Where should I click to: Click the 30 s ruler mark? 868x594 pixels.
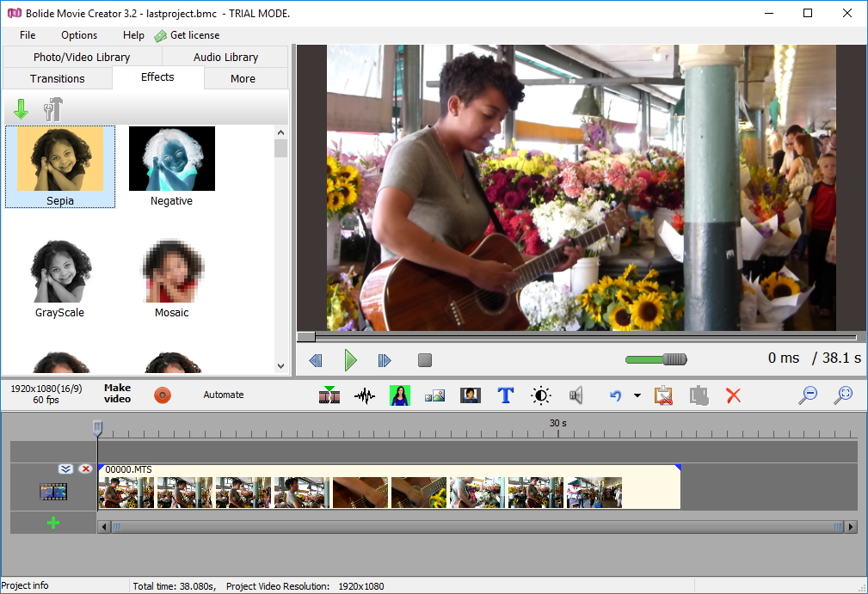[558, 423]
